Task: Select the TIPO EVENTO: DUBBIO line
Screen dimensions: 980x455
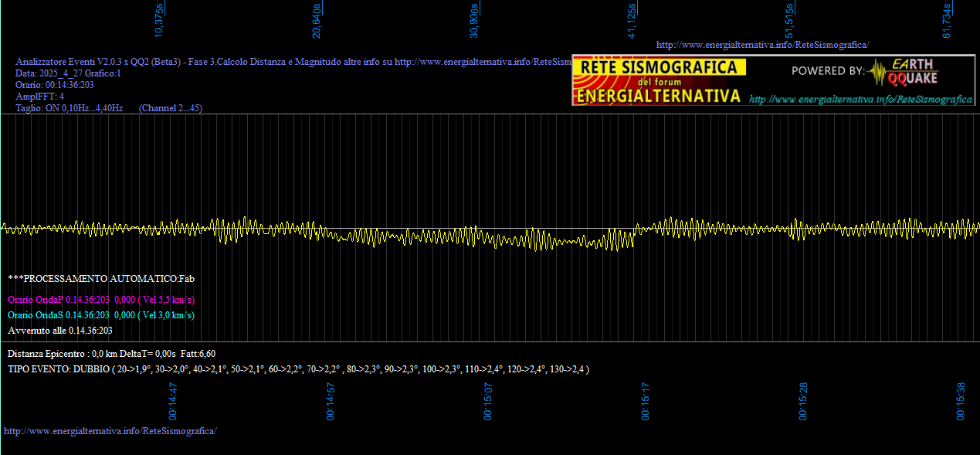Action: 299,369
